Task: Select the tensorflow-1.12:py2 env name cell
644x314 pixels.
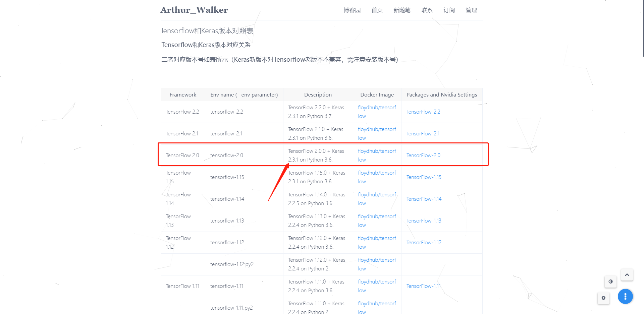Action: point(244,264)
